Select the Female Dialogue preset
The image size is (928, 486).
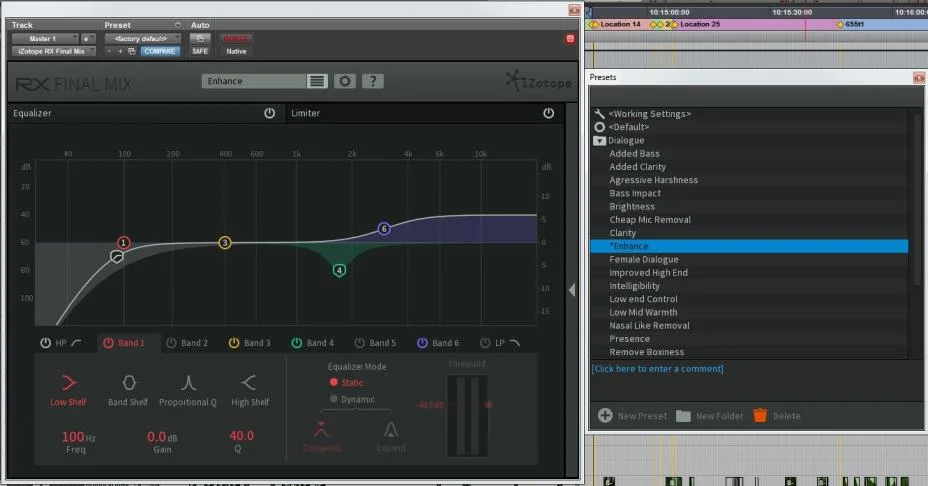click(x=749, y=259)
